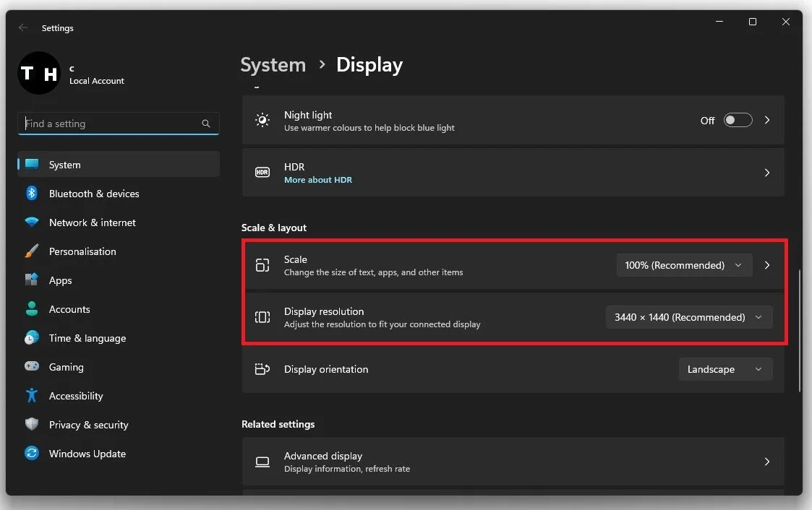Click the Display orientation icon
Screen dimensions: 812x510
tap(262, 369)
